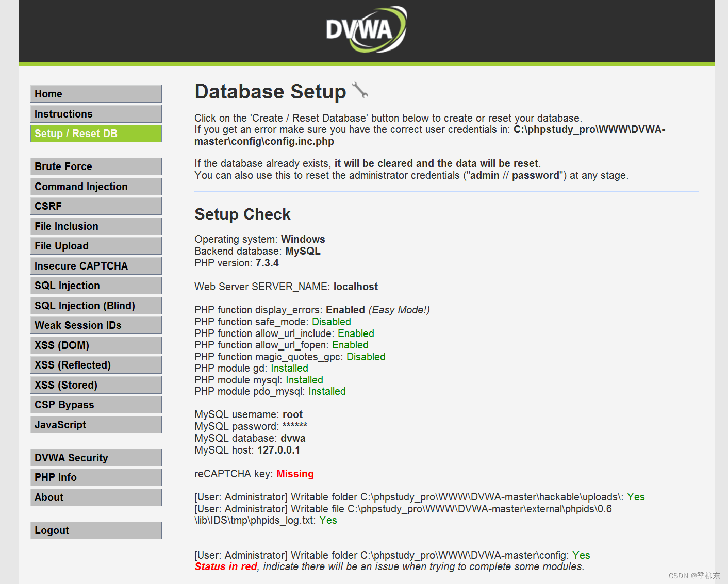Image resolution: width=728 pixels, height=584 pixels.
Task: Open the CSP Bypass page
Action: coord(96,405)
